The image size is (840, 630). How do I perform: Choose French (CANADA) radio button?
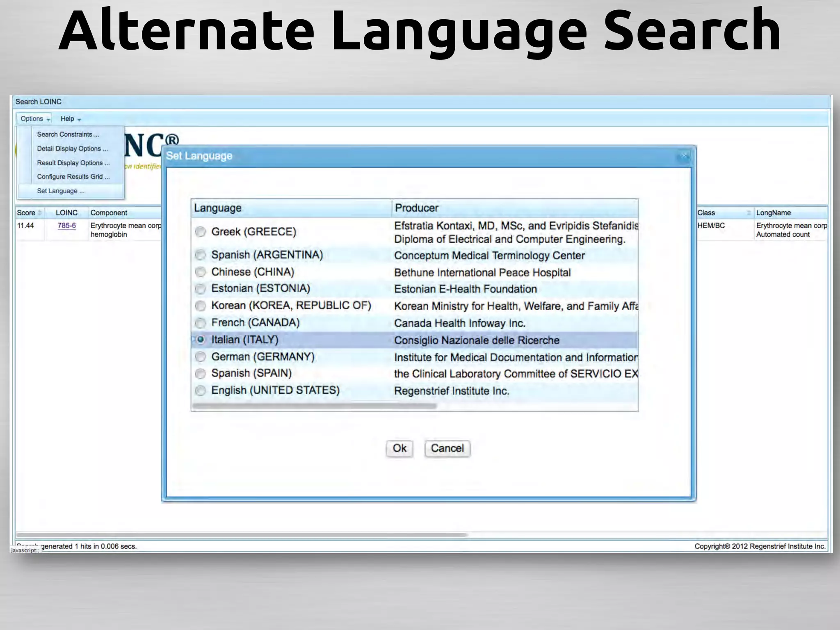tap(200, 323)
